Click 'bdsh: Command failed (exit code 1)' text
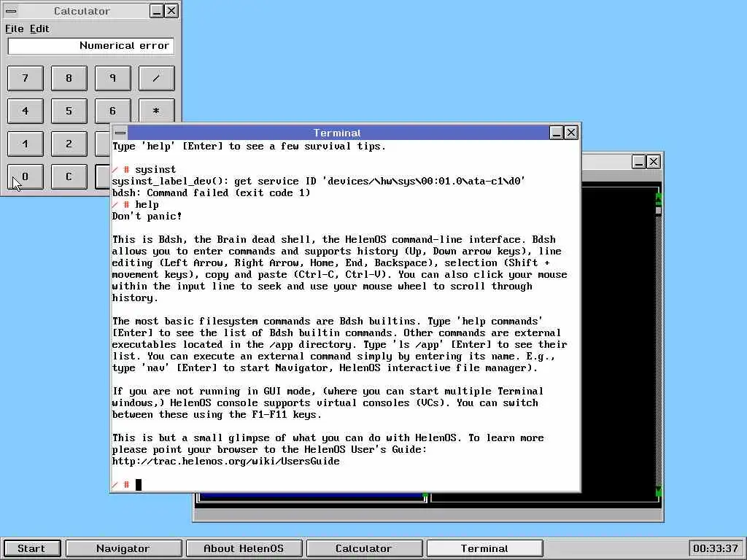This screenshot has width=747, height=560. [x=211, y=192]
